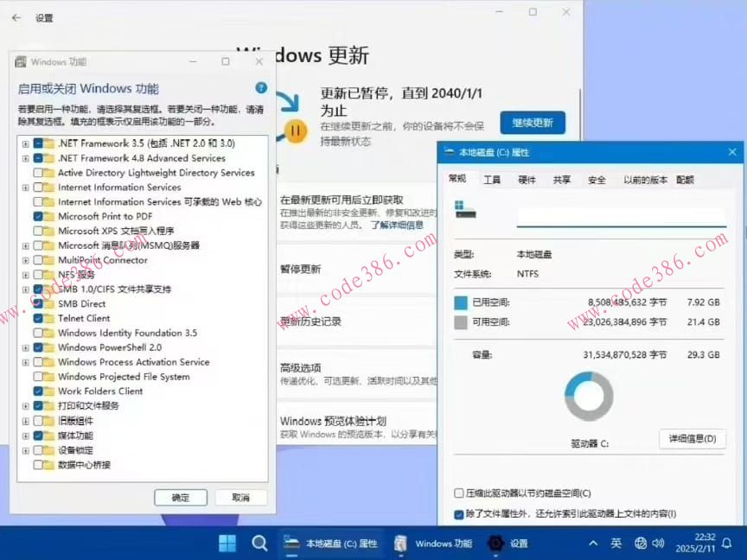
Task: Expand the 旧版组件 node
Action: (26, 421)
